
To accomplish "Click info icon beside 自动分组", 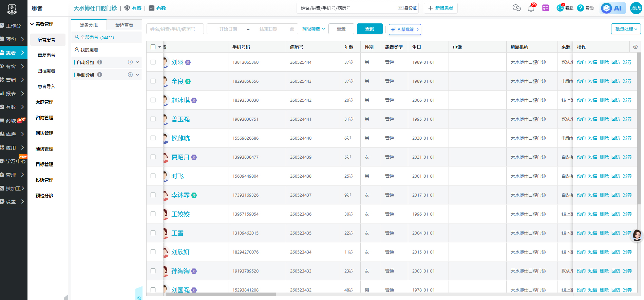I will pos(99,62).
